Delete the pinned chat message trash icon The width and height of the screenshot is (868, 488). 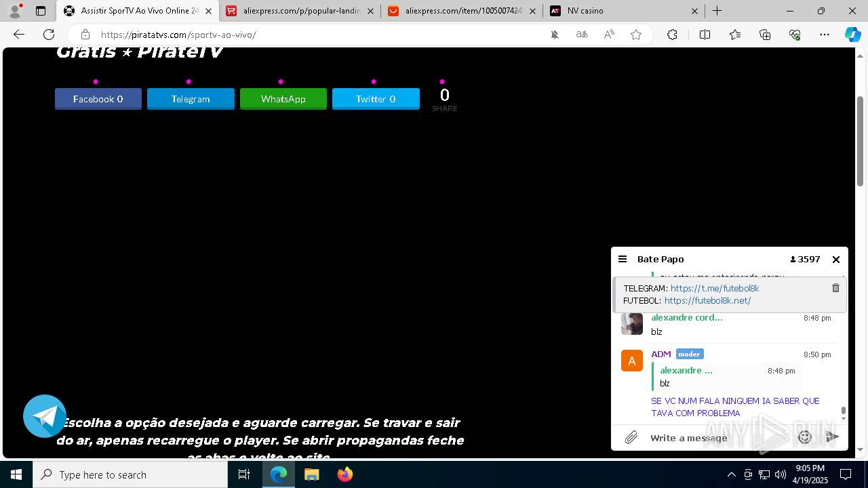[835, 288]
